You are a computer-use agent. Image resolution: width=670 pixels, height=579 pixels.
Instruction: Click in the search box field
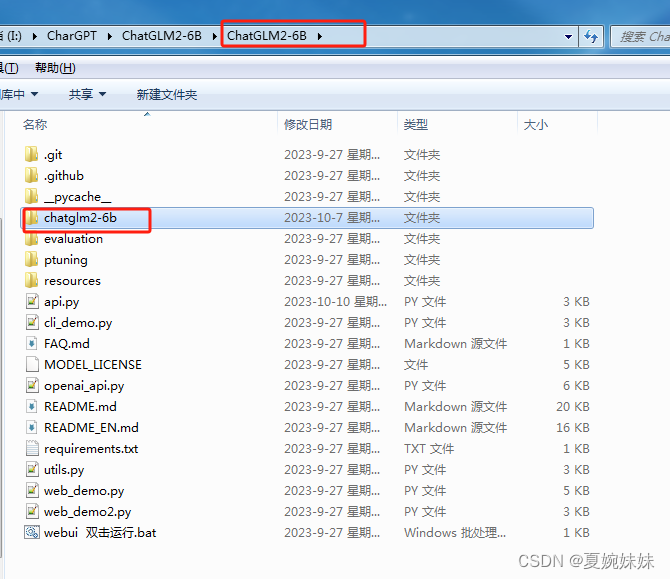641,37
